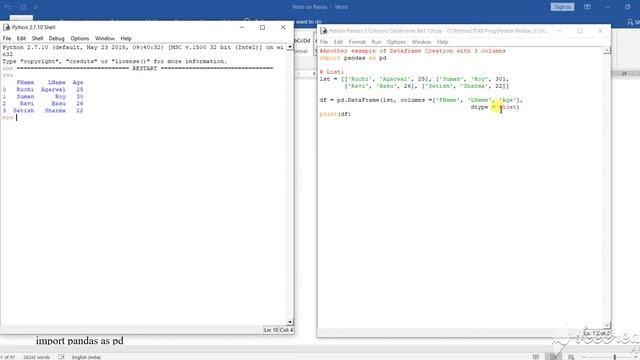Open the Customize Quick Access Toolbar dropdown in Word

[x=36, y=7]
